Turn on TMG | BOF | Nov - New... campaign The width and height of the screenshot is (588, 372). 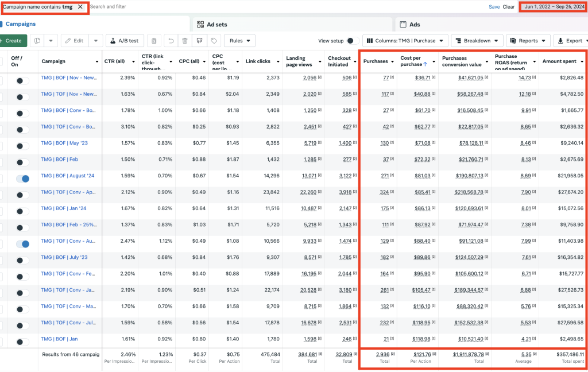(22, 81)
